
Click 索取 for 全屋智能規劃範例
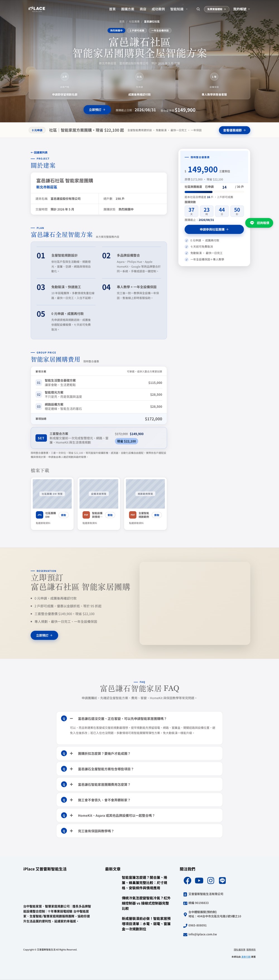(157, 515)
